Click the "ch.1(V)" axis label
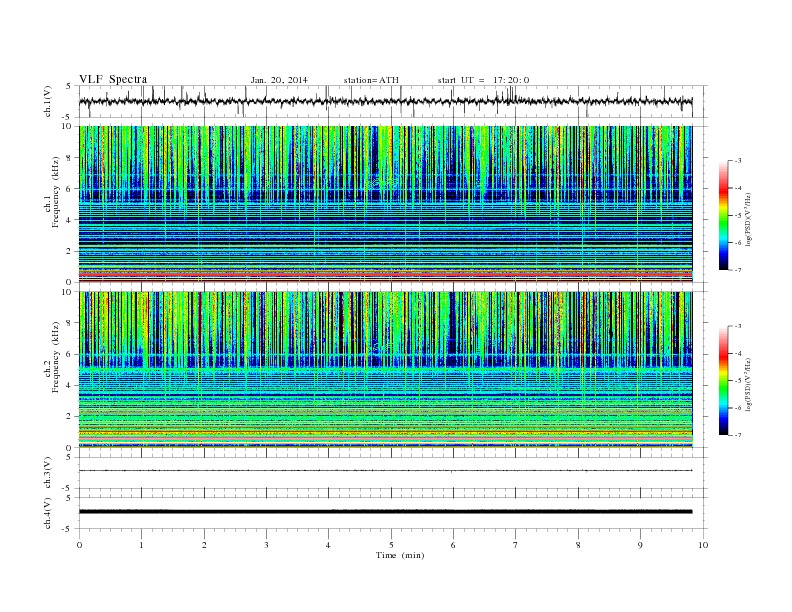Screen dimensions: 792x612 48,103
